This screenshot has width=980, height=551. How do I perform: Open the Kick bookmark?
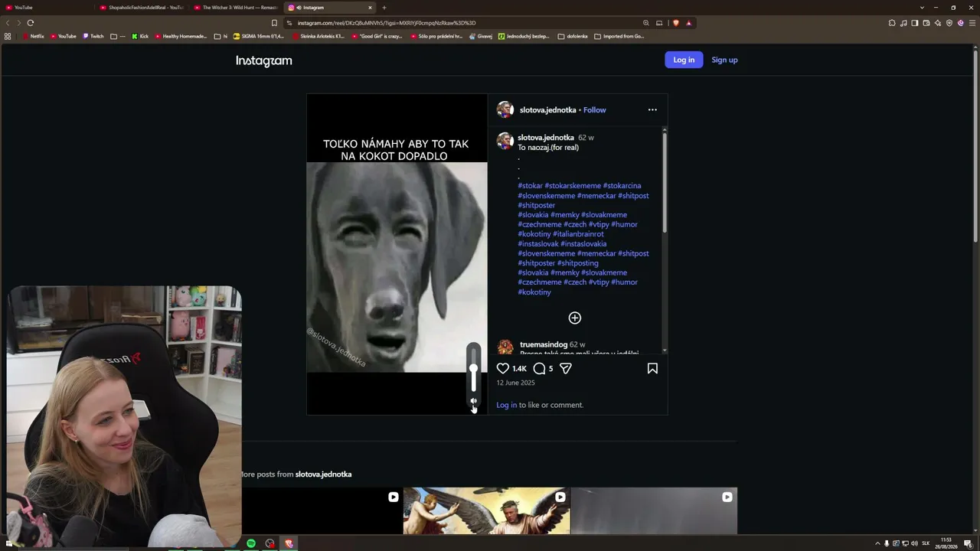coord(140,36)
